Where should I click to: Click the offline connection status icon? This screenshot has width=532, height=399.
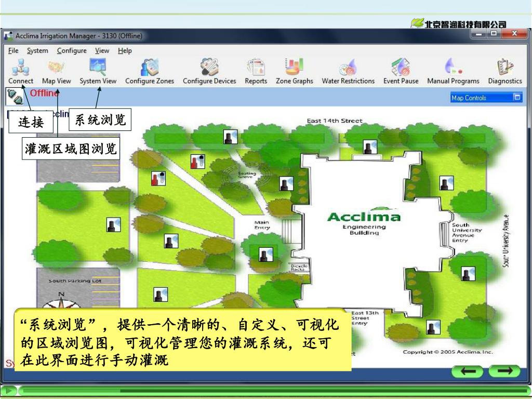click(15, 96)
